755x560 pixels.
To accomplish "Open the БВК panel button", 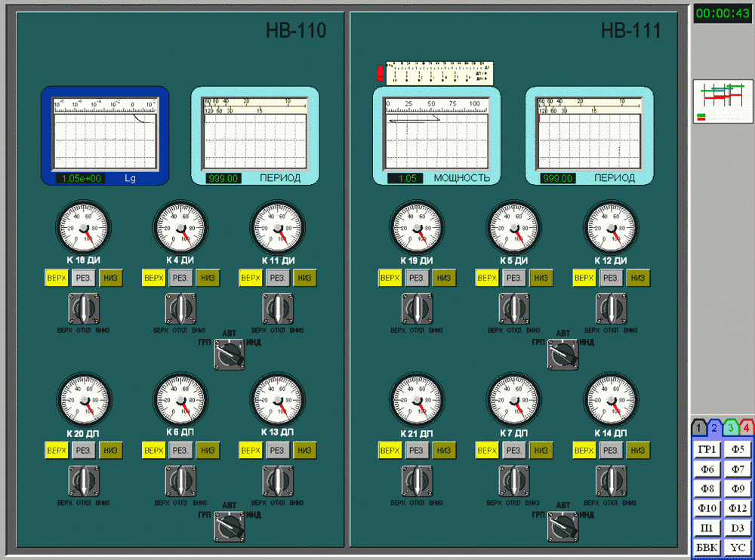I will pos(707,548).
